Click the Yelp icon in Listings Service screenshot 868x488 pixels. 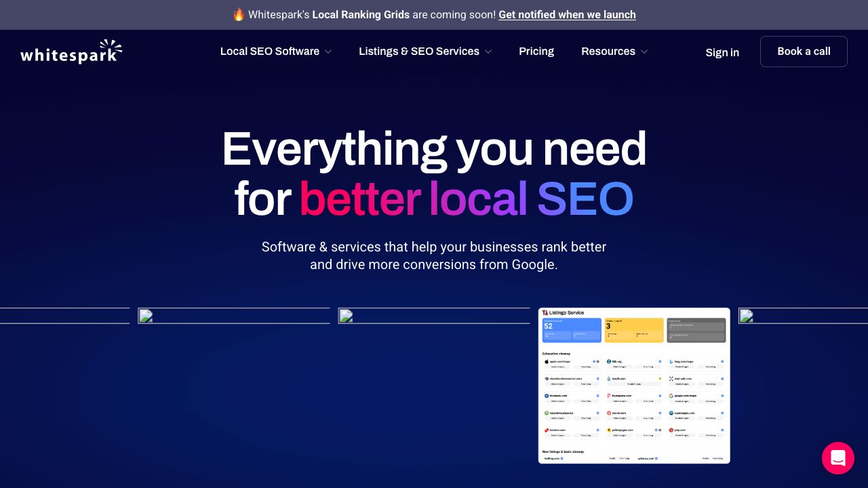(x=671, y=430)
